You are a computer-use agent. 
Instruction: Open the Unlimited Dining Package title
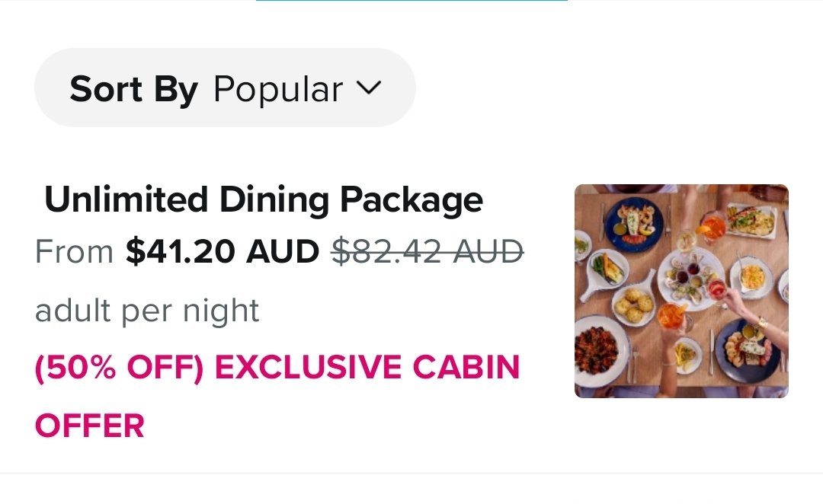[x=263, y=200]
